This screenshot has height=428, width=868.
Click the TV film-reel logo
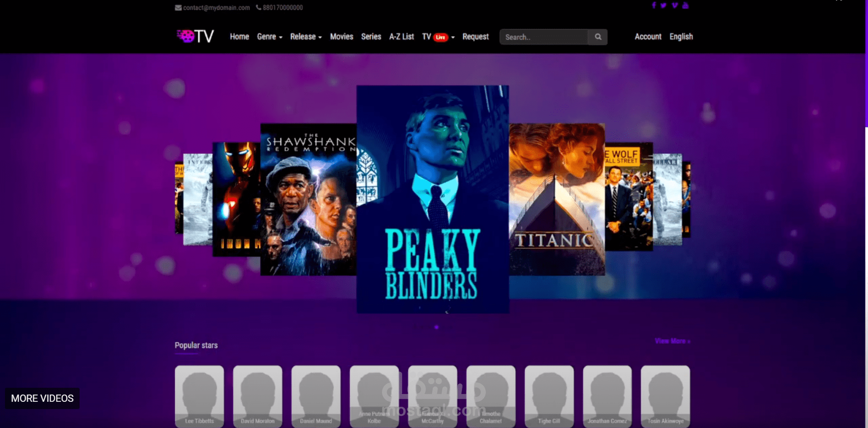pyautogui.click(x=186, y=36)
